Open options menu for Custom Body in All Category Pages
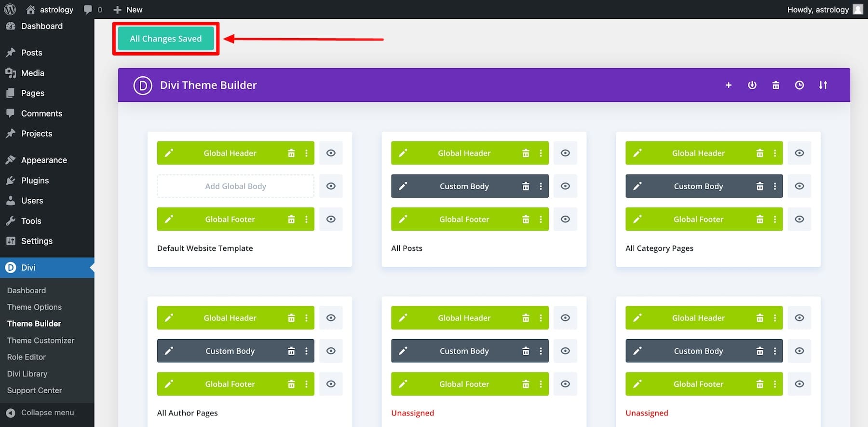This screenshot has height=427, width=868. 775,186
